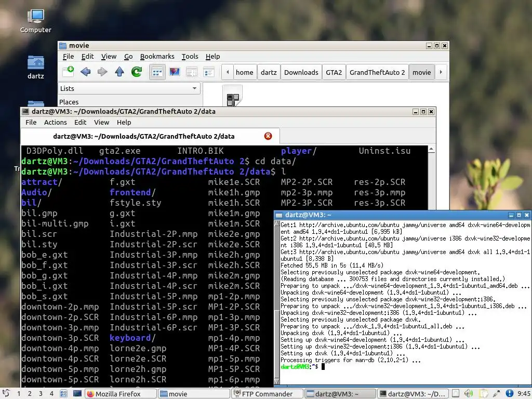Switch to detailed list view mode

point(208,72)
